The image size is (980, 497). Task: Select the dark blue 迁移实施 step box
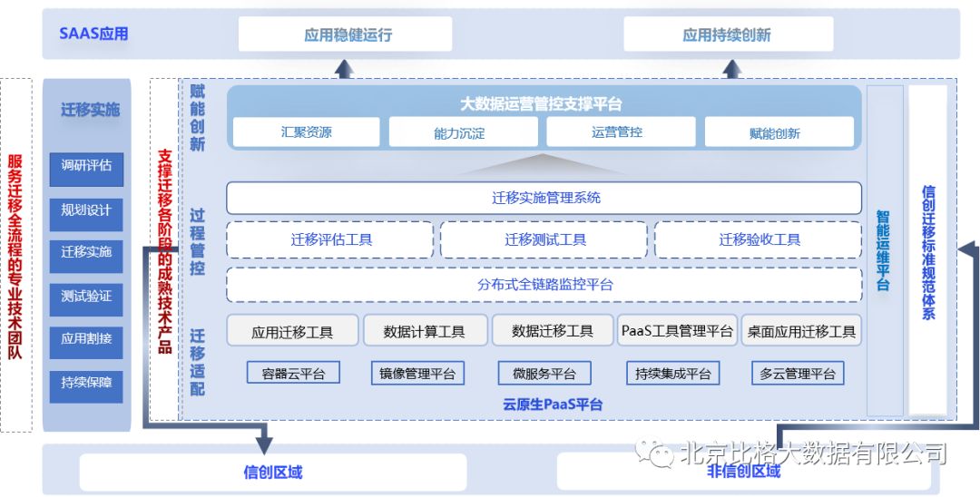[x=86, y=256]
